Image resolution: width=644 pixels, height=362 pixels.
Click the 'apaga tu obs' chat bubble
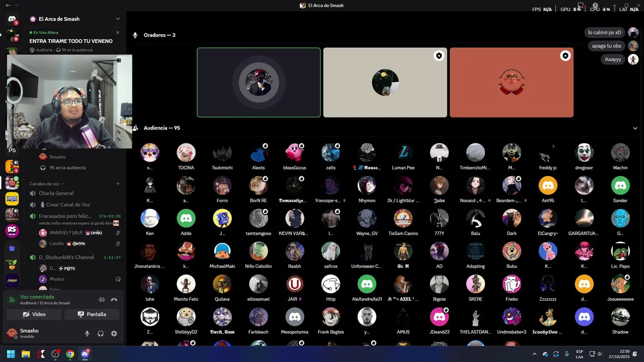tap(606, 46)
